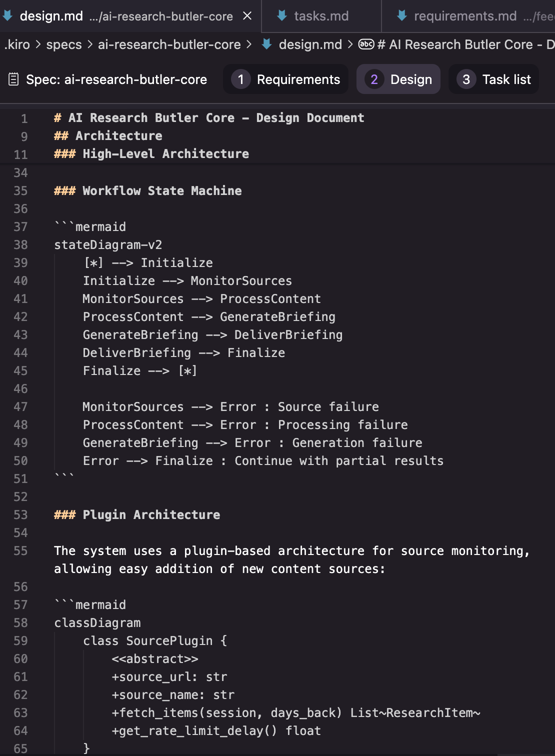555x756 pixels.
Task: Click the .kiro breadcrumb folder
Action: click(17, 44)
